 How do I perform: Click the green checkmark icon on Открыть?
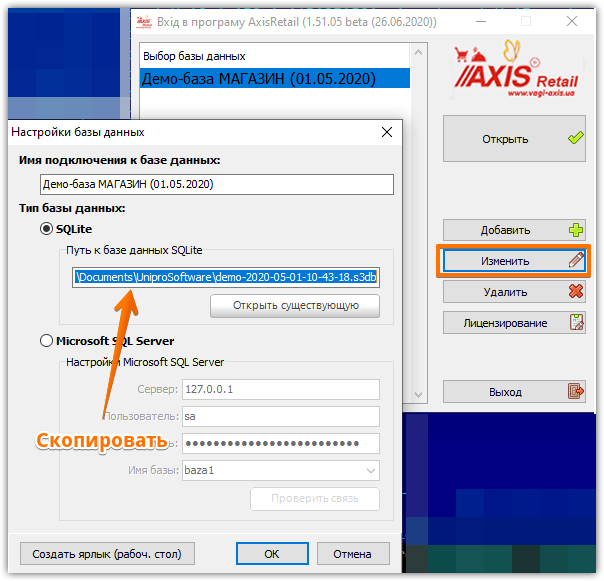click(x=575, y=138)
